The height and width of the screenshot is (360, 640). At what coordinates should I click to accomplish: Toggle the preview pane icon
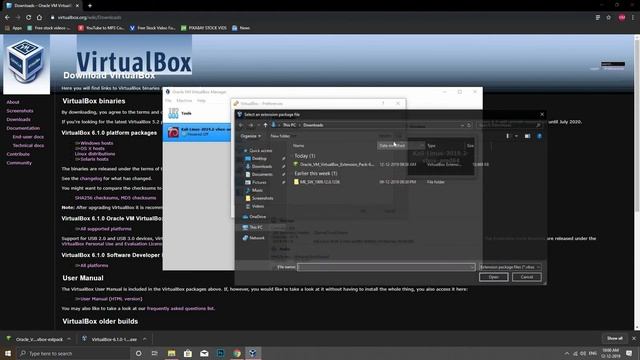527,136
